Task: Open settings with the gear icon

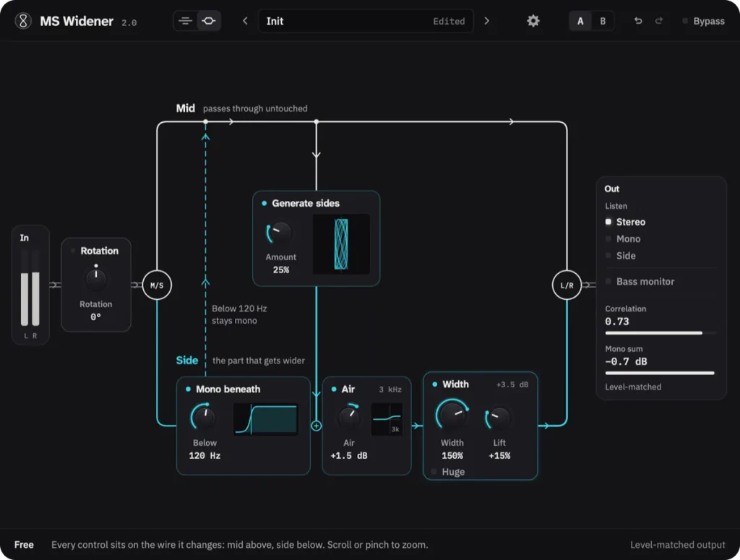Action: [533, 21]
